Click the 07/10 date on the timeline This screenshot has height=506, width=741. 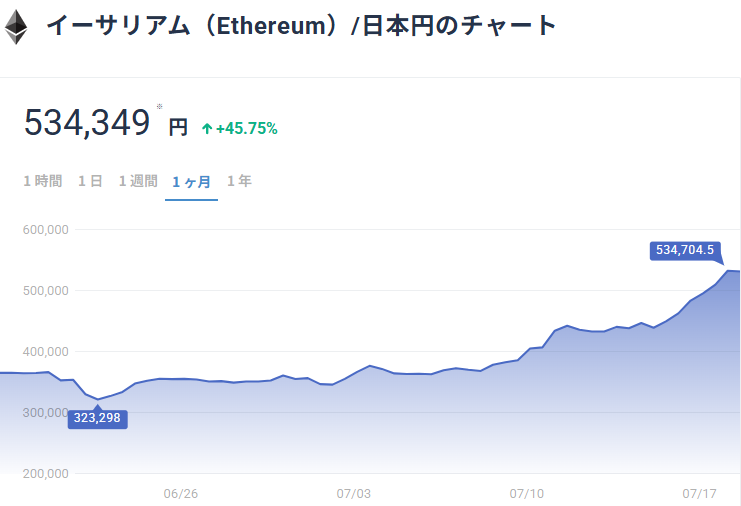526,494
